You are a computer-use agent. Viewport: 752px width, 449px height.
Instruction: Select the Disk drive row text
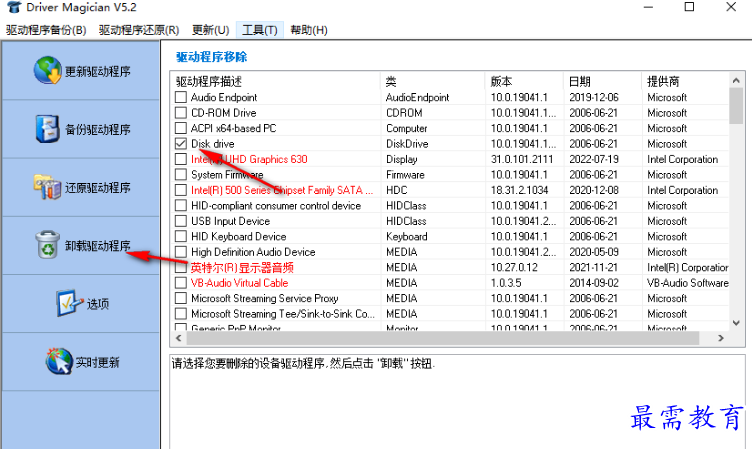pyautogui.click(x=212, y=143)
